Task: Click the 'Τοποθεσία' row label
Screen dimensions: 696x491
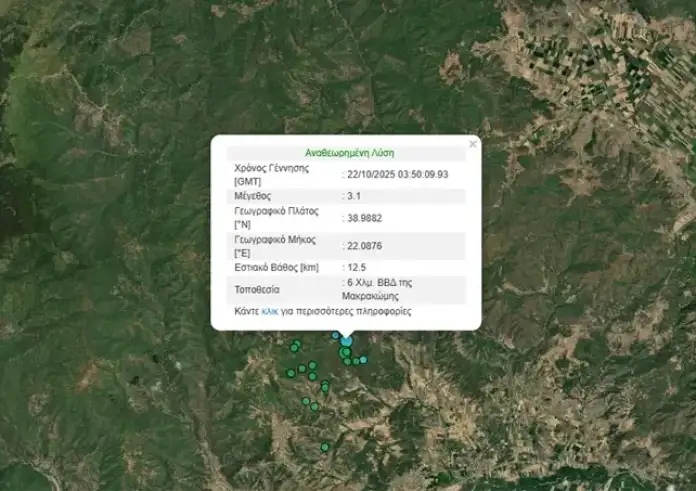Action: [257, 289]
